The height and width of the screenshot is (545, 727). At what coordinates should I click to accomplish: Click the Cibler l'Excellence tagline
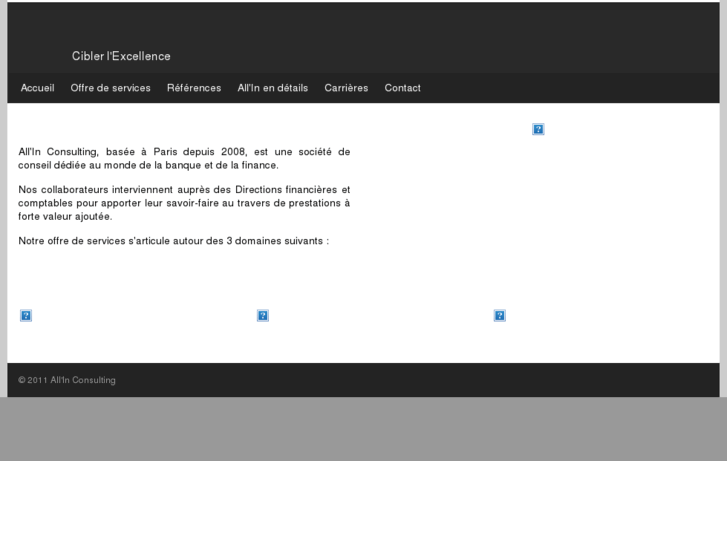coord(121,56)
